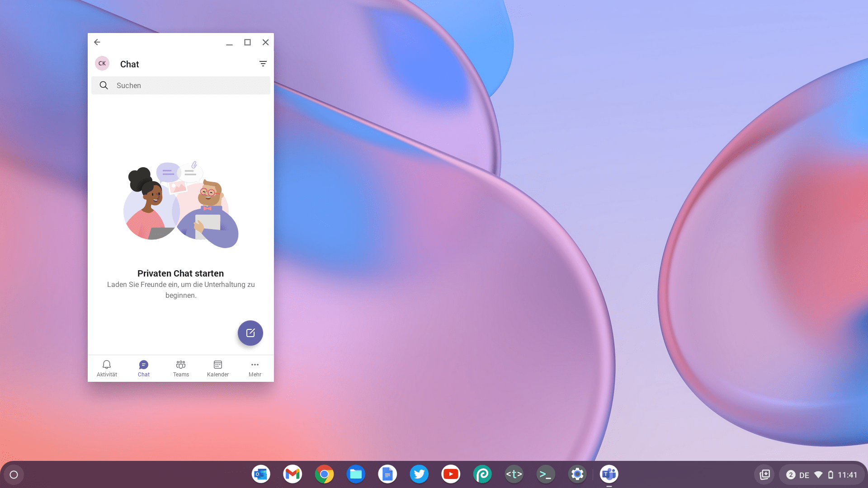Click the DE keyboard language indicator
868x488 pixels.
coord(804,475)
